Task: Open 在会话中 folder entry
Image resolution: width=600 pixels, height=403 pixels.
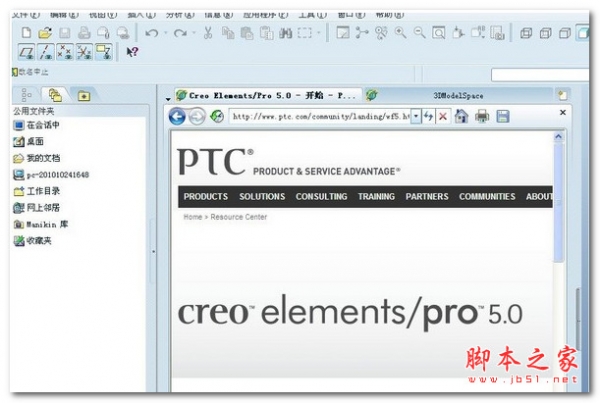Action: tap(37, 125)
